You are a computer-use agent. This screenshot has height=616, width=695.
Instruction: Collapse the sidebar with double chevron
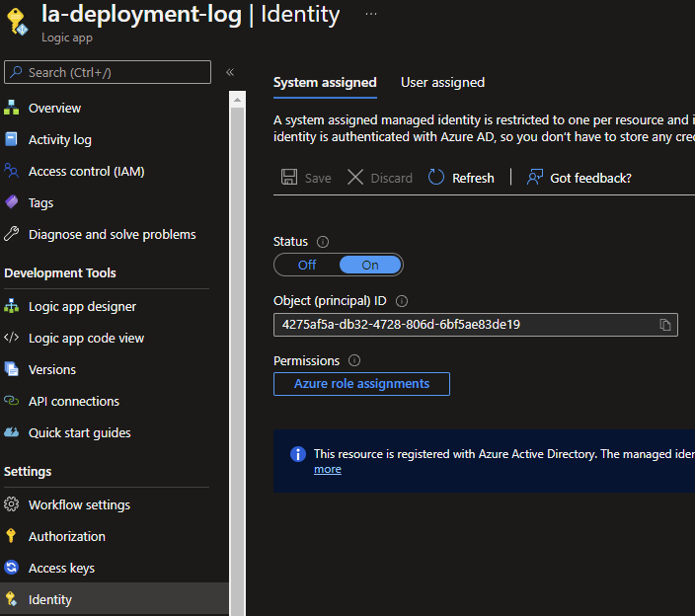(x=230, y=72)
